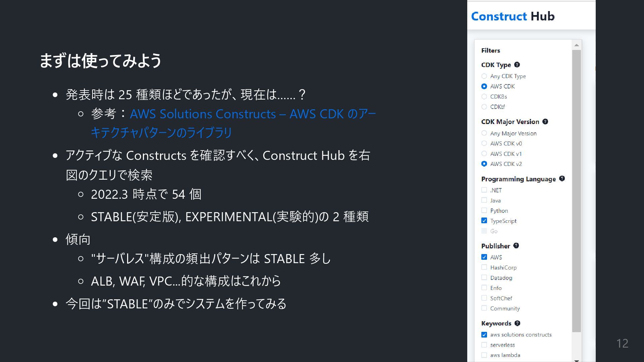
Task: Click the Programming Language help icon
Action: tap(562, 179)
